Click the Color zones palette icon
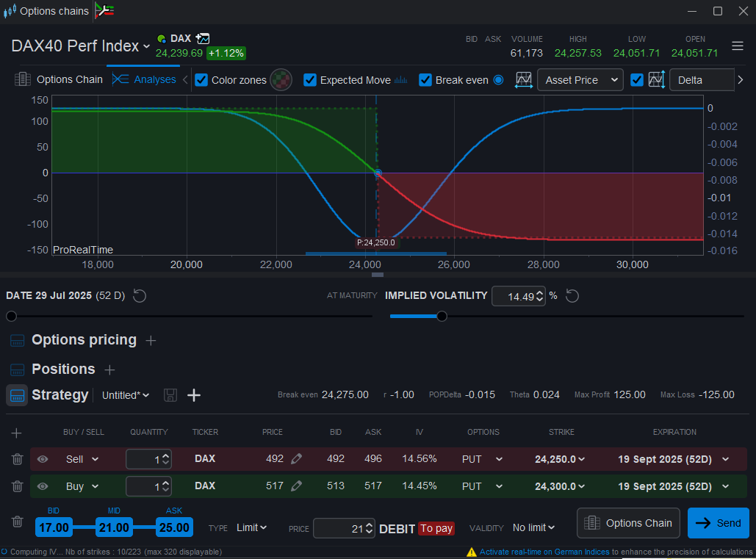This screenshot has width=756, height=559. point(281,80)
